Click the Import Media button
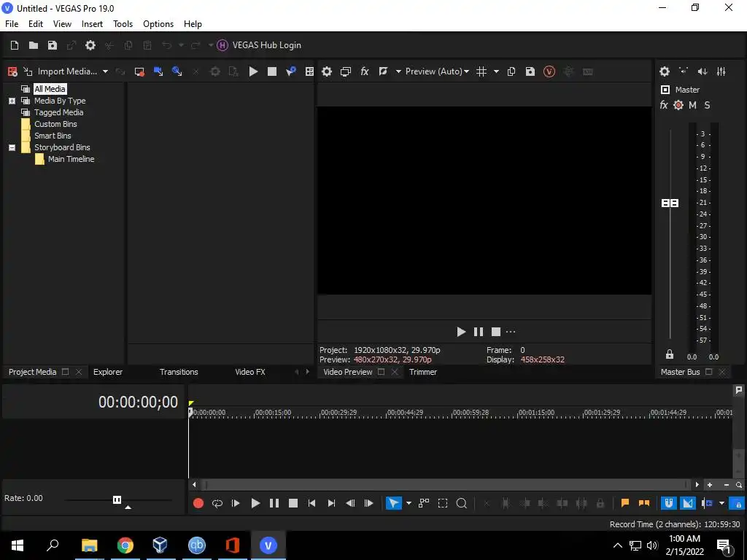Viewport: 747px width, 560px height. tap(61, 71)
